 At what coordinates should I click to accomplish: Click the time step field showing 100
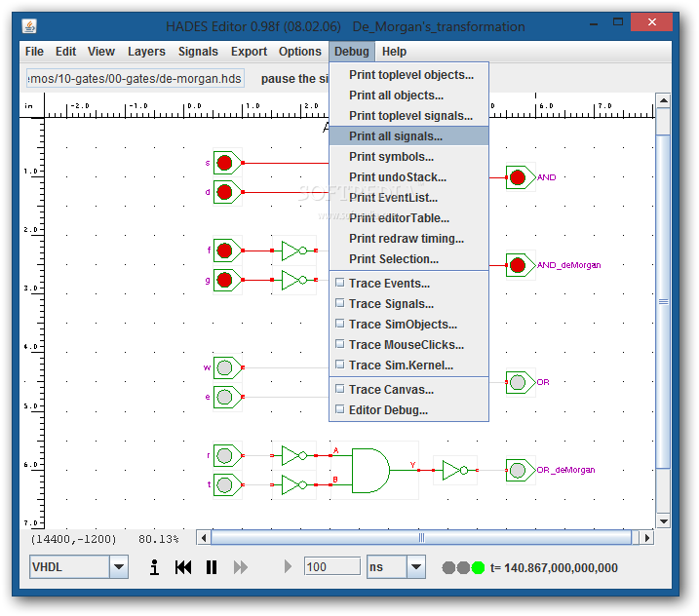tap(332, 567)
